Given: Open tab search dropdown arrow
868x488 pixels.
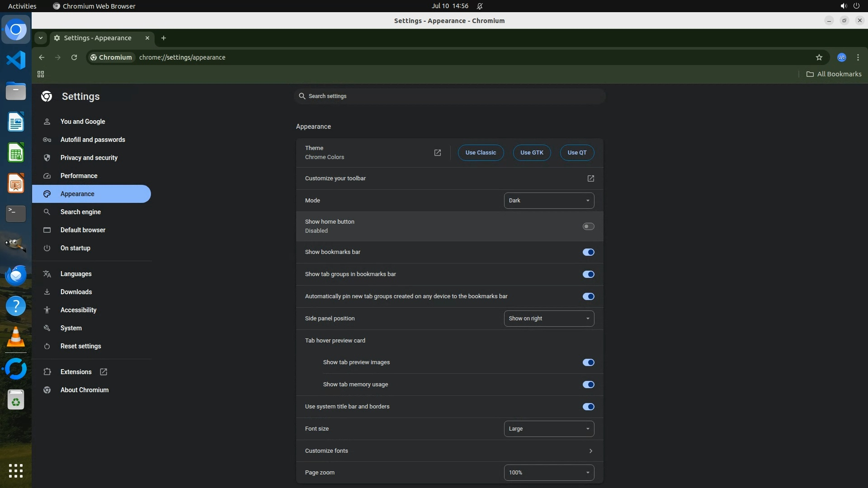Looking at the screenshot, I should click(41, 38).
